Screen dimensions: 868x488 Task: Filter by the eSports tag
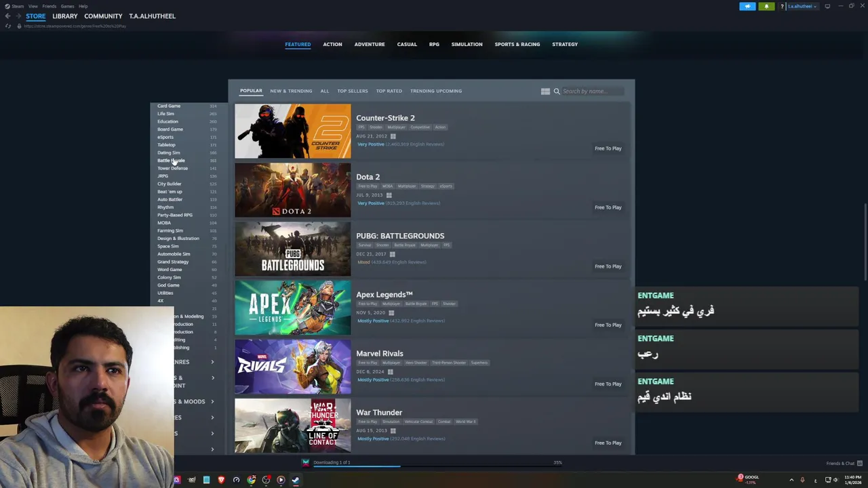coord(165,137)
